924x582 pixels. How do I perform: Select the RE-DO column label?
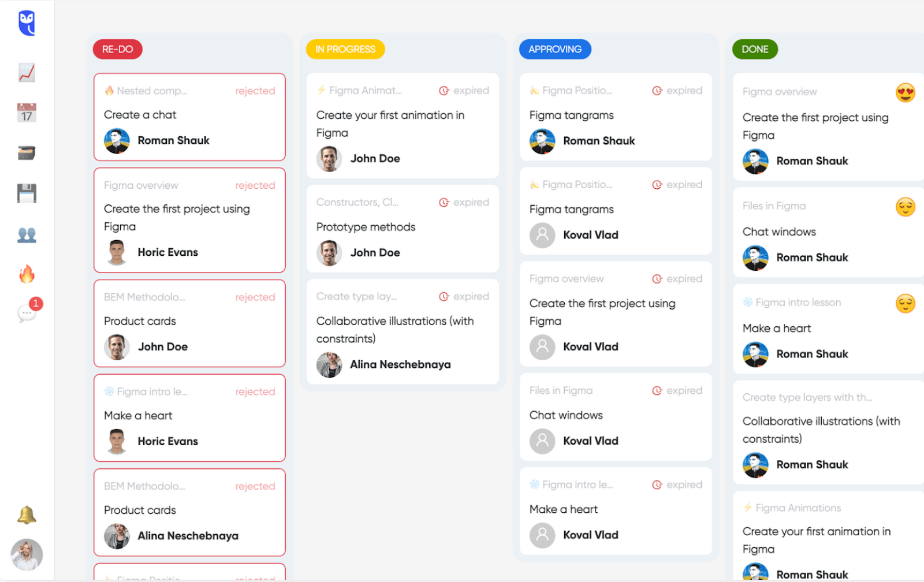pos(118,49)
